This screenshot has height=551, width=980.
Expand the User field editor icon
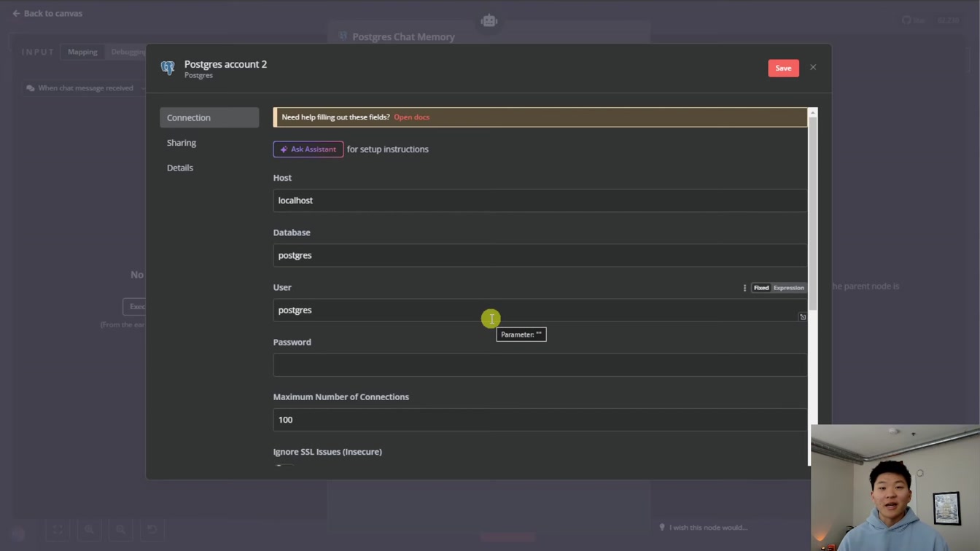tap(803, 317)
